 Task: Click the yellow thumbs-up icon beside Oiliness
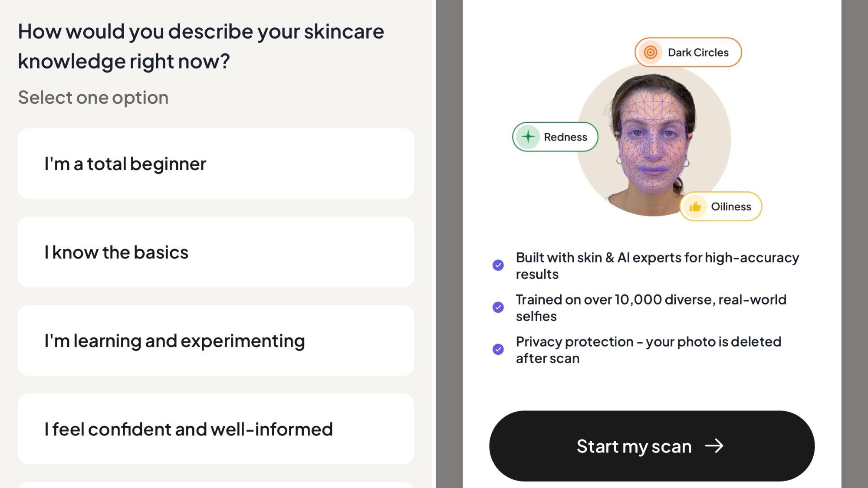[x=695, y=206]
